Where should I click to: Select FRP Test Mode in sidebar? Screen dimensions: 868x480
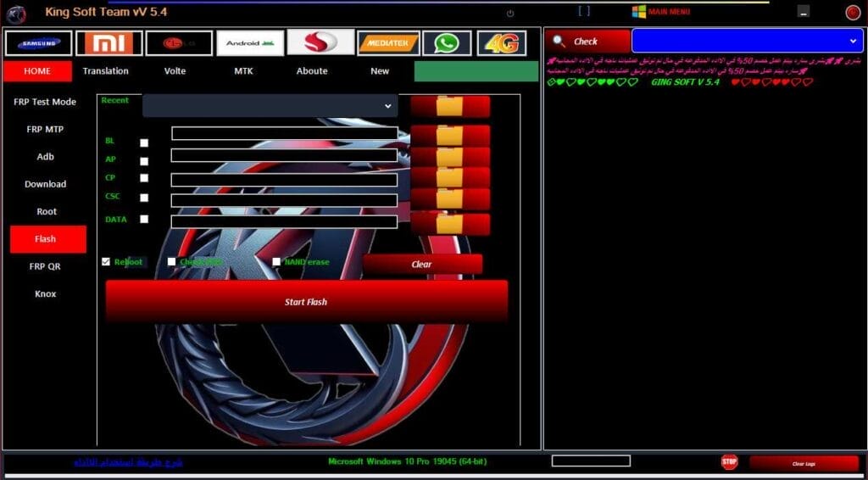(x=45, y=102)
